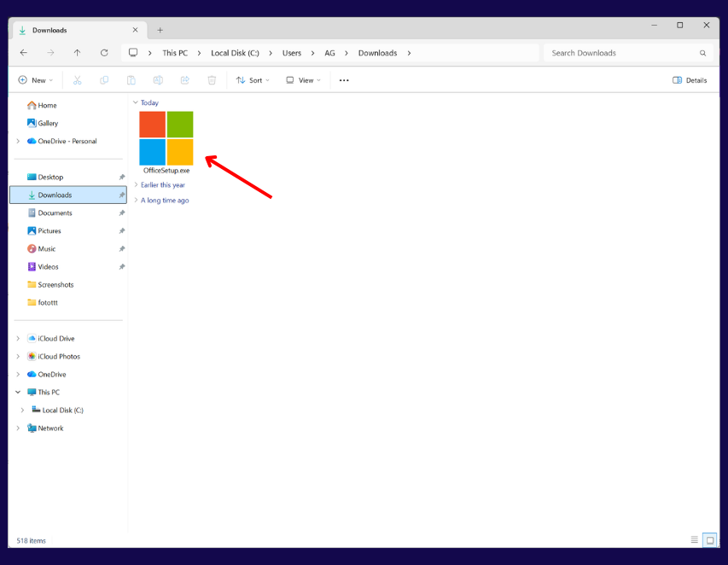Select Network in the sidebar
Image resolution: width=728 pixels, height=565 pixels.
tap(45, 428)
